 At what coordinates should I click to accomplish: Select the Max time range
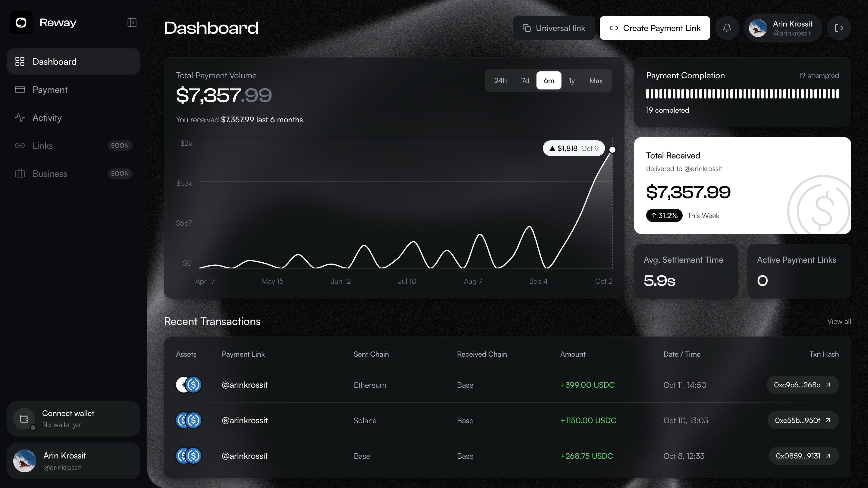click(x=596, y=80)
